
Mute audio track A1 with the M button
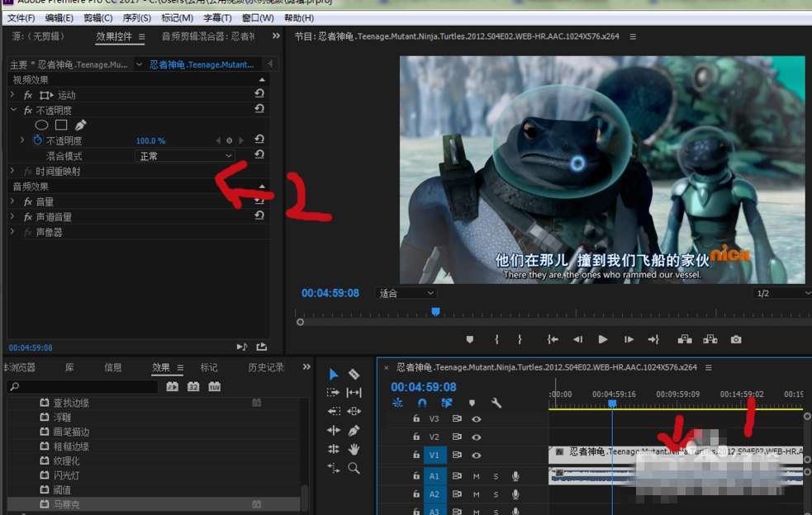click(477, 476)
